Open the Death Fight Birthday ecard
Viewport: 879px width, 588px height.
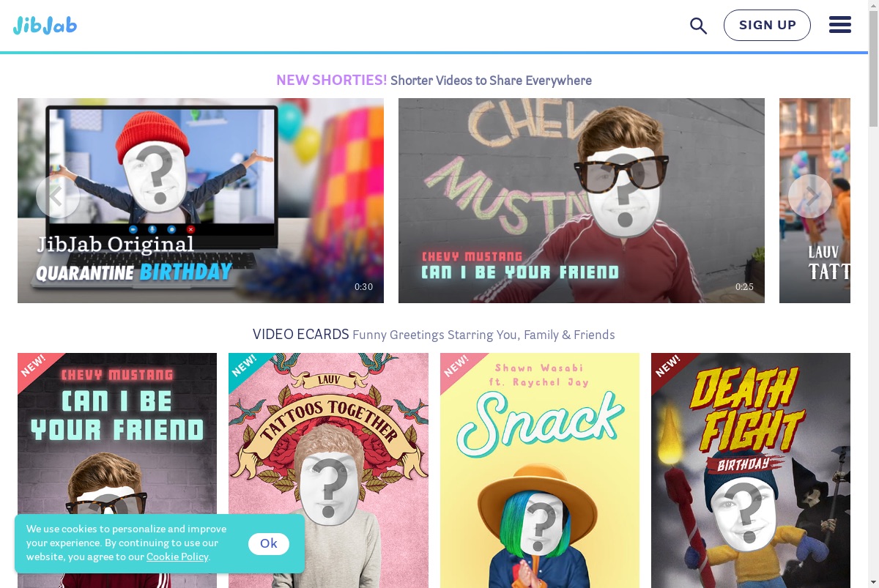pos(751,470)
